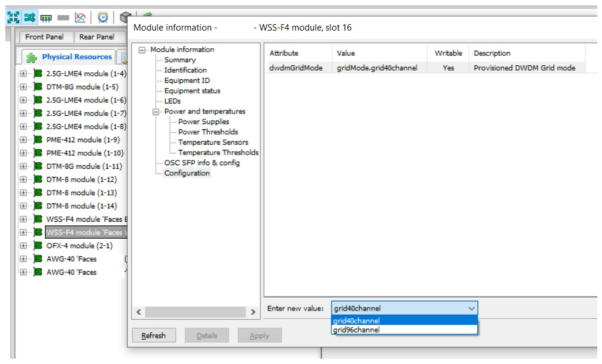Click the grey cube toolbar icon

[125, 17]
